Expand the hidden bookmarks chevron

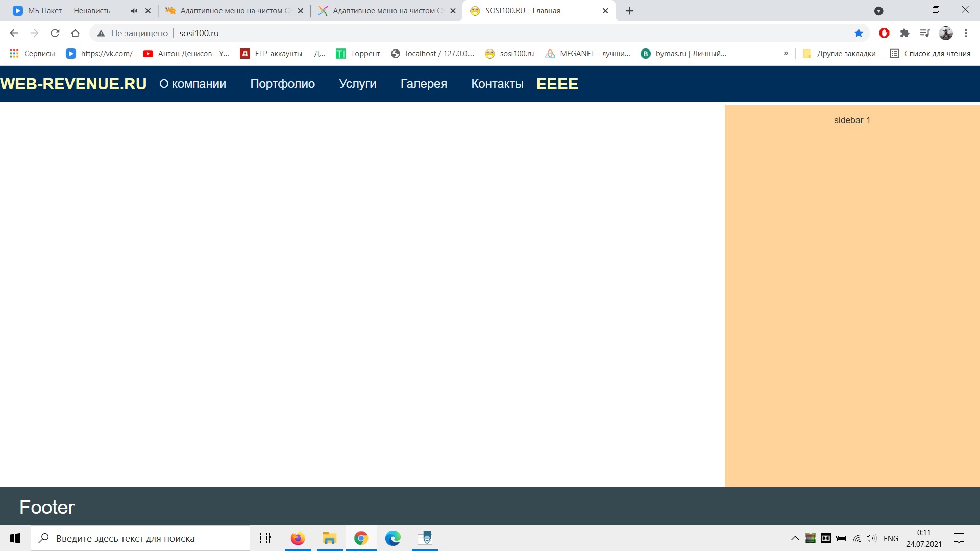point(786,54)
